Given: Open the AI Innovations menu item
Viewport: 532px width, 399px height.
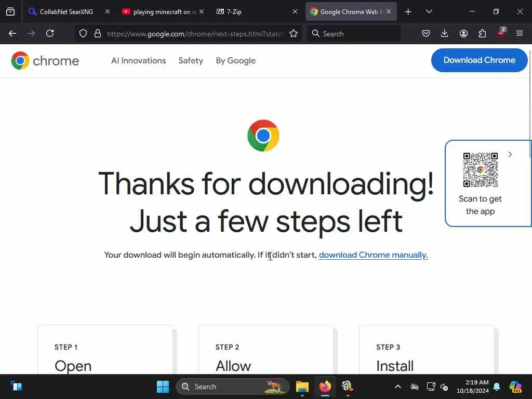Looking at the screenshot, I should click(x=138, y=61).
